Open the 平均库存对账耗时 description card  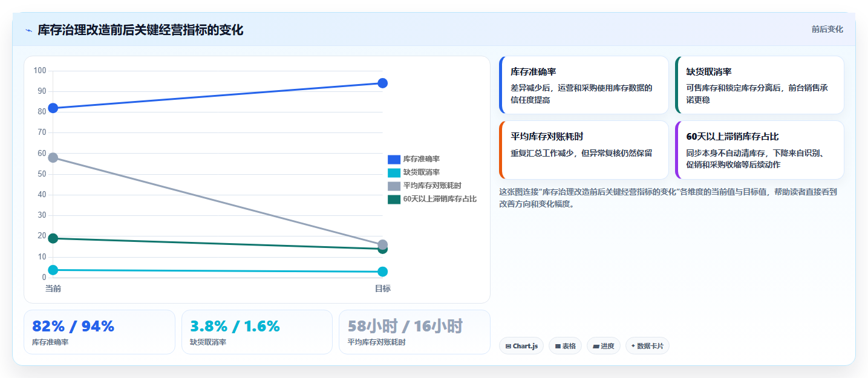pos(584,150)
